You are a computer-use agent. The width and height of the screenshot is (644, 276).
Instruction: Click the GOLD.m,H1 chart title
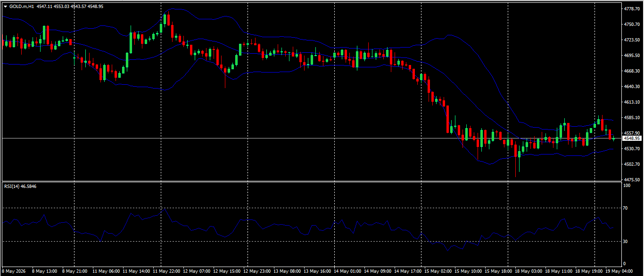(x=21, y=7)
